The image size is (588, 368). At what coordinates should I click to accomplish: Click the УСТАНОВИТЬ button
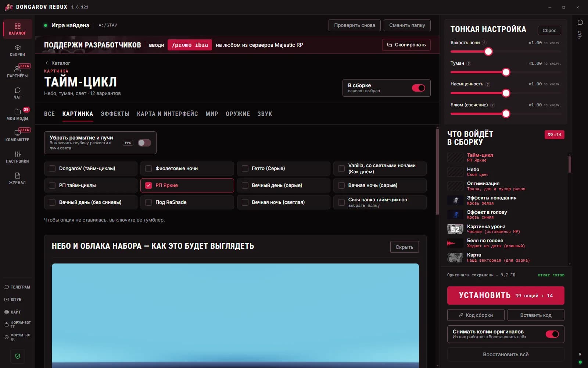(506, 296)
